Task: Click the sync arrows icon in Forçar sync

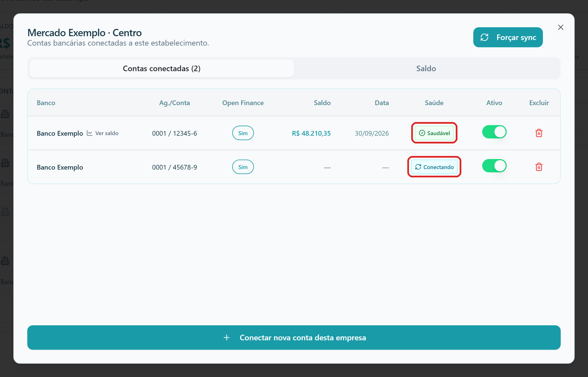Action: coord(484,37)
